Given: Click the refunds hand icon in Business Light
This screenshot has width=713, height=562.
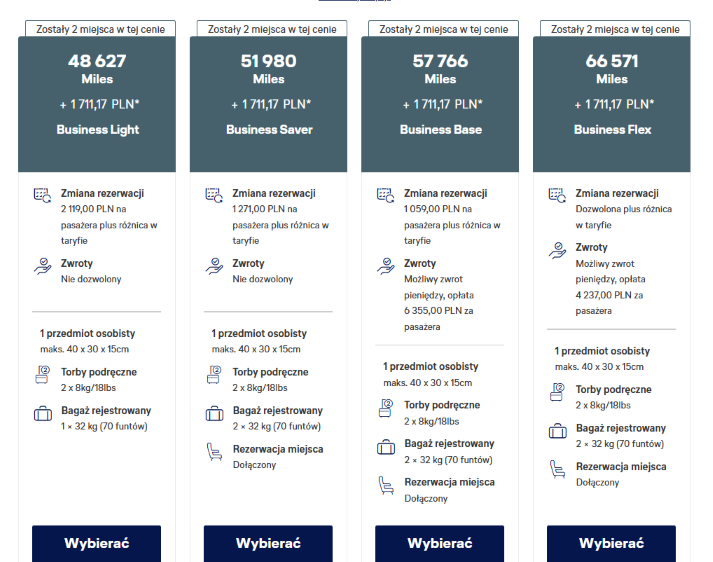Looking at the screenshot, I should tap(42, 266).
